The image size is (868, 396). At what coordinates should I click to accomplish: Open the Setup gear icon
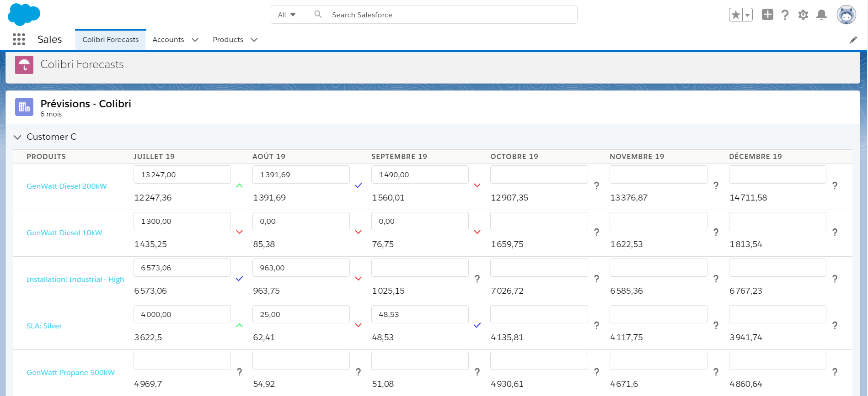tap(803, 15)
